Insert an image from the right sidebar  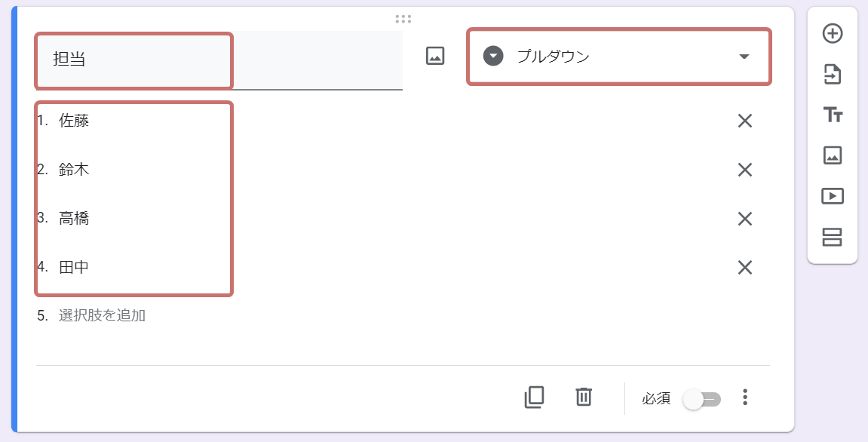tap(832, 156)
